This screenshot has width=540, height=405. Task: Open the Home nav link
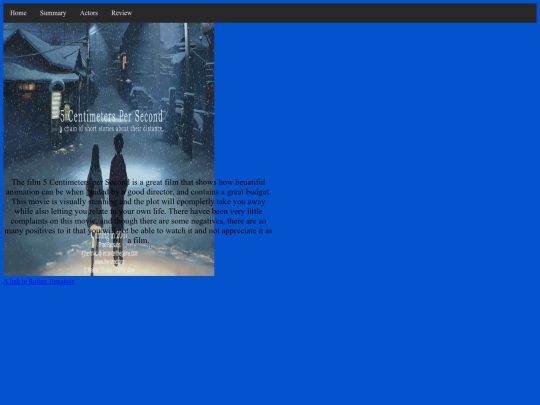click(x=18, y=13)
